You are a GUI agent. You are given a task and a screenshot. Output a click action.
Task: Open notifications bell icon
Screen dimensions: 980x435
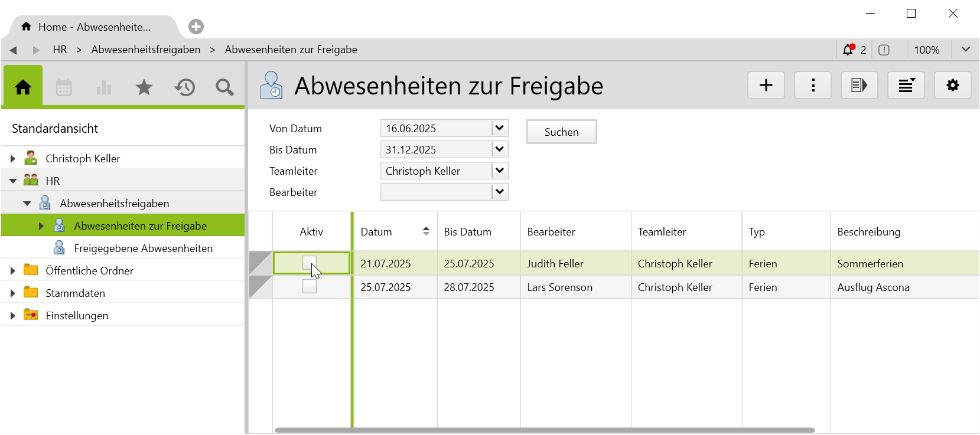[x=848, y=50]
